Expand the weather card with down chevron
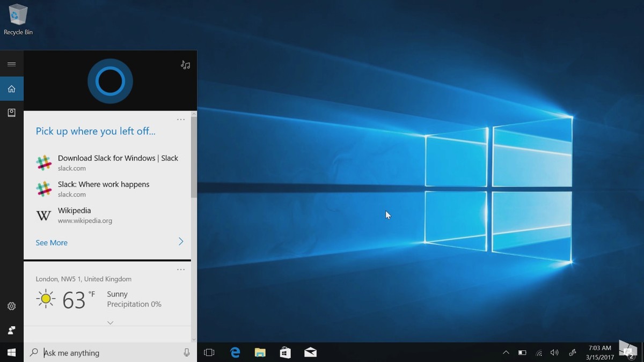The width and height of the screenshot is (644, 362). (x=110, y=322)
